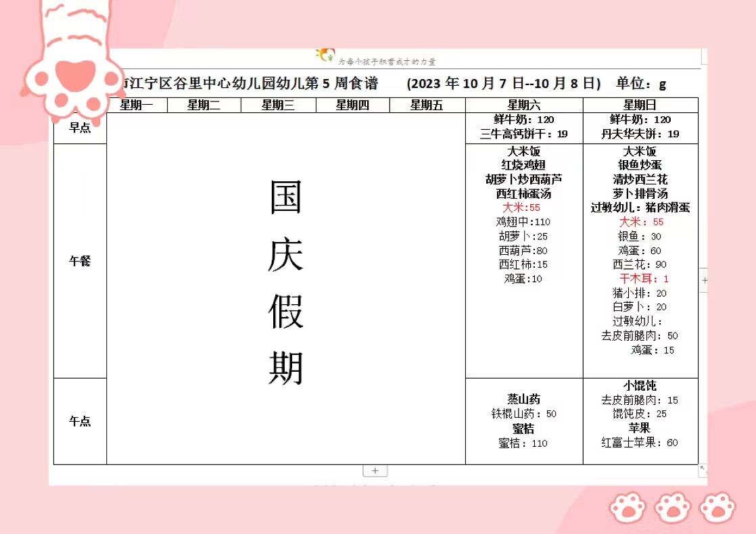
Task: Click the 早点 row label
Action: [80, 128]
